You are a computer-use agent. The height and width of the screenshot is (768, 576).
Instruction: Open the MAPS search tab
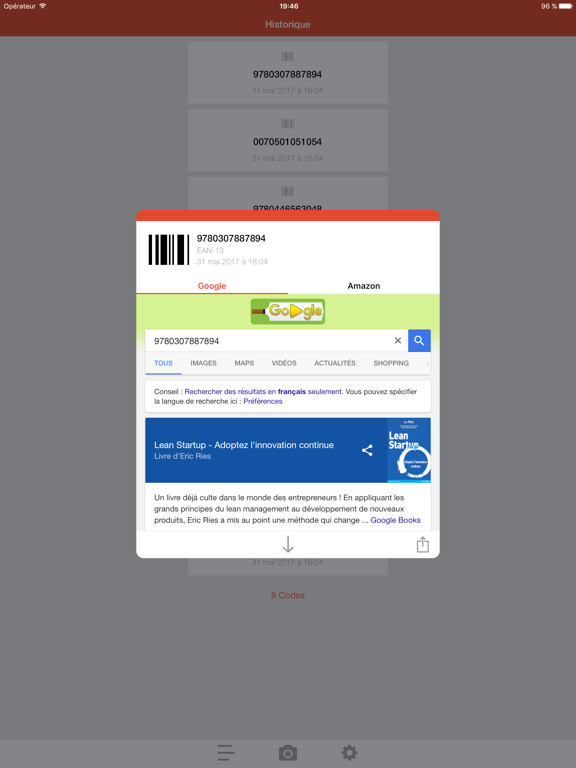[244, 363]
